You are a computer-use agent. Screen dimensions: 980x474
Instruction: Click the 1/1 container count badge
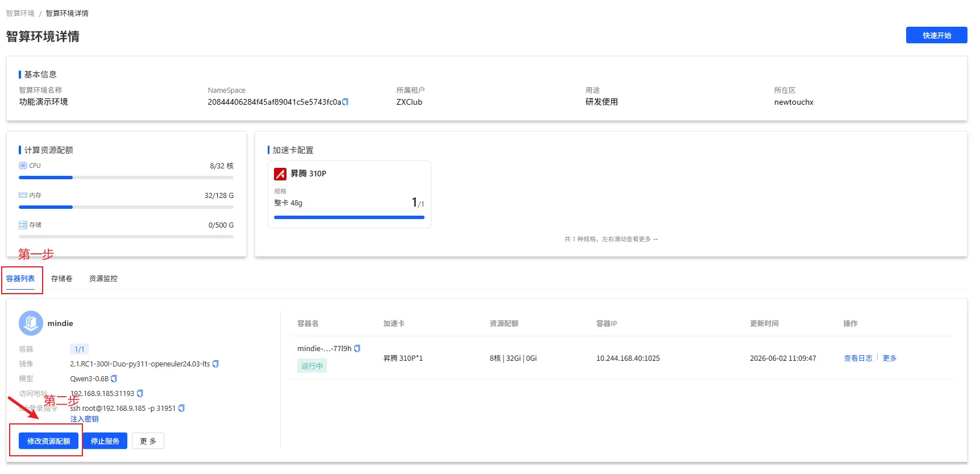pos(80,349)
